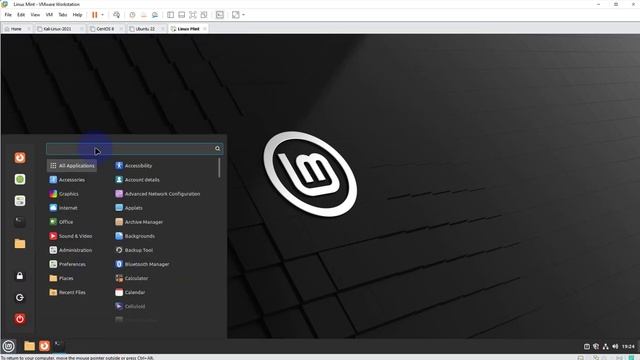Click the Log Out icon in the menu sidebar
This screenshot has height=360, width=640.
tap(20, 298)
